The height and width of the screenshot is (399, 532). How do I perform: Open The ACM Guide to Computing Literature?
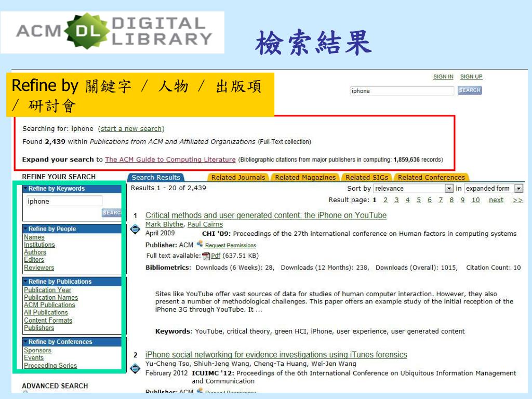[x=170, y=159]
